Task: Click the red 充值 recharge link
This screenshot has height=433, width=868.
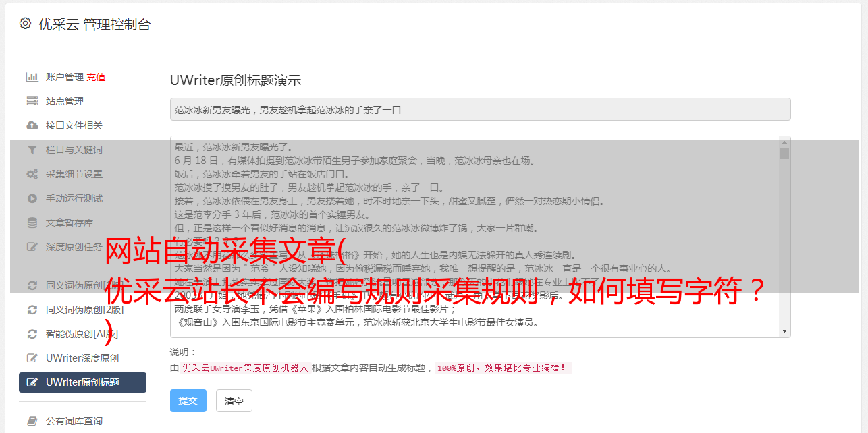Action: click(96, 77)
